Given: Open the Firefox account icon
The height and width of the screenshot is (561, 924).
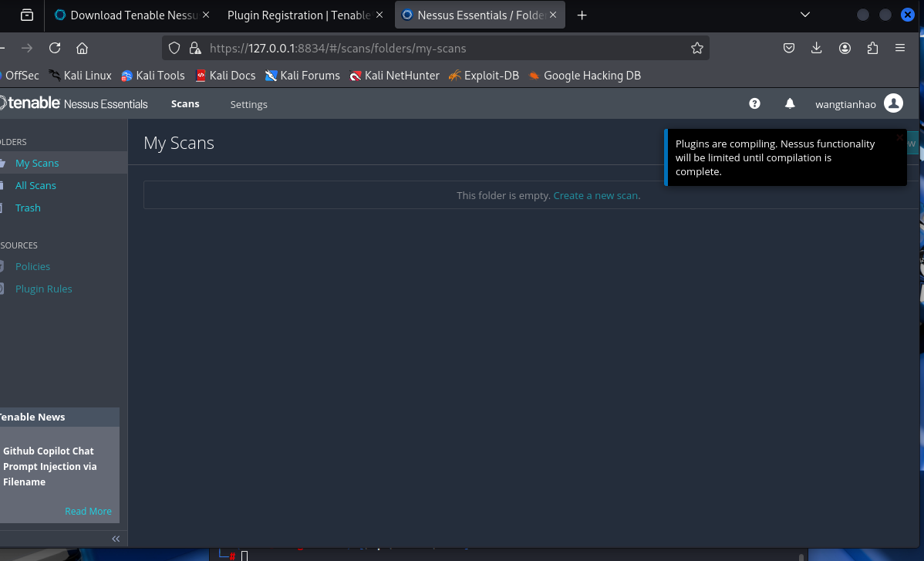Looking at the screenshot, I should coord(845,49).
